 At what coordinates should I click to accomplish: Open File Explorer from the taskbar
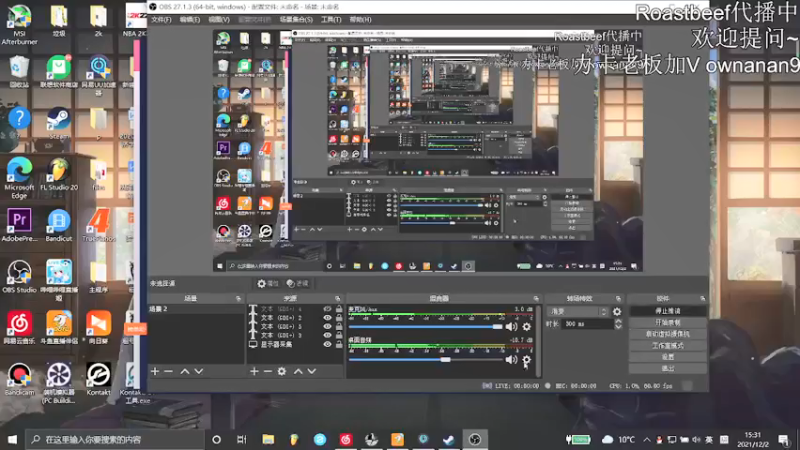(x=268, y=439)
